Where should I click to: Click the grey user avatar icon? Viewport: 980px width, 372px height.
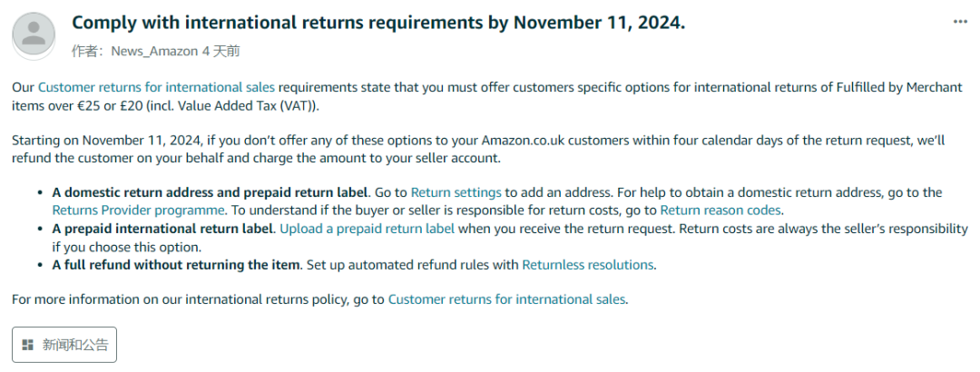coord(34,35)
